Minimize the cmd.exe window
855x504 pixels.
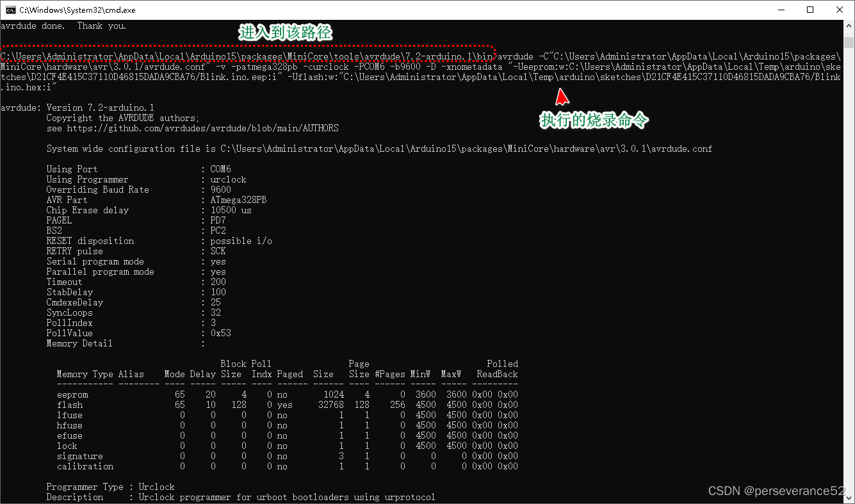(781, 10)
